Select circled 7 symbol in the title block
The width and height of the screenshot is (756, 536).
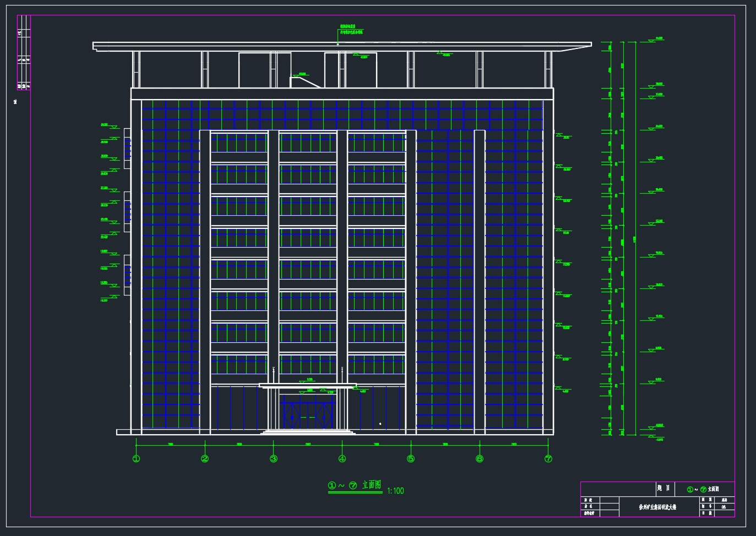click(703, 490)
